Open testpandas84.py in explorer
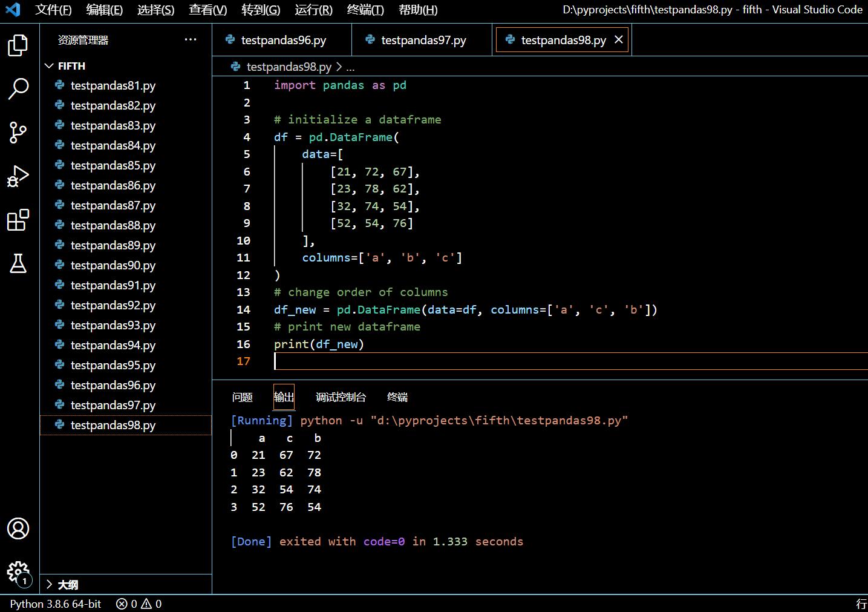Viewport: 868px width, 612px height. (x=126, y=145)
